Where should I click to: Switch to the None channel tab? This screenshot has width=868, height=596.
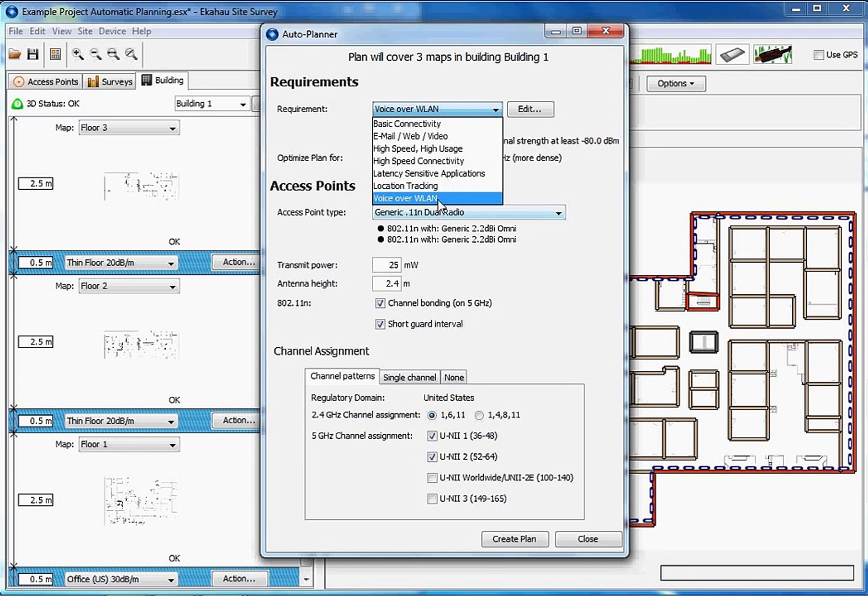tap(454, 377)
